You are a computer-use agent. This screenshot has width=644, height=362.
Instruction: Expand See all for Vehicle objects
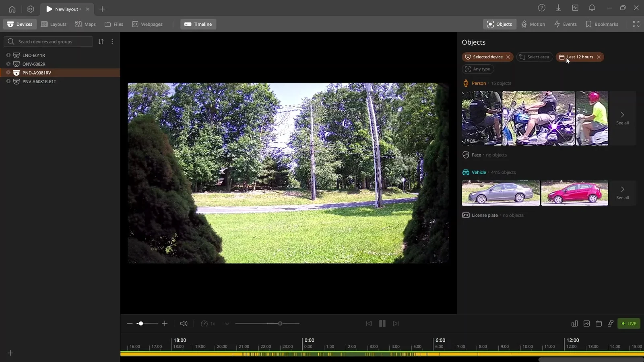coord(622,193)
